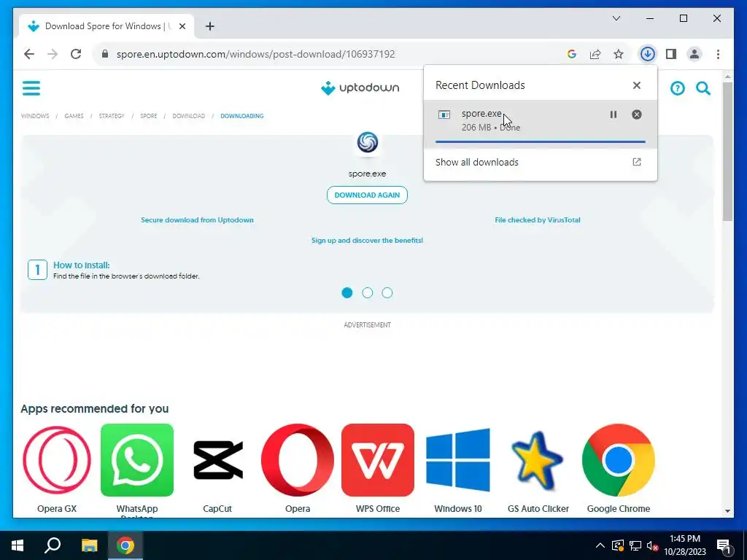Click the spore.exe file icon in downloads
This screenshot has height=560, width=747.
point(444,114)
